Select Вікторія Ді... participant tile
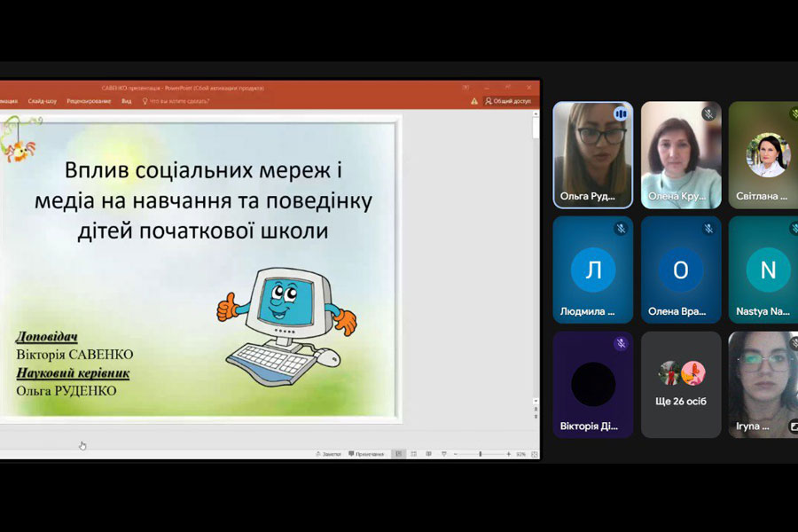798x532 pixels. click(593, 385)
